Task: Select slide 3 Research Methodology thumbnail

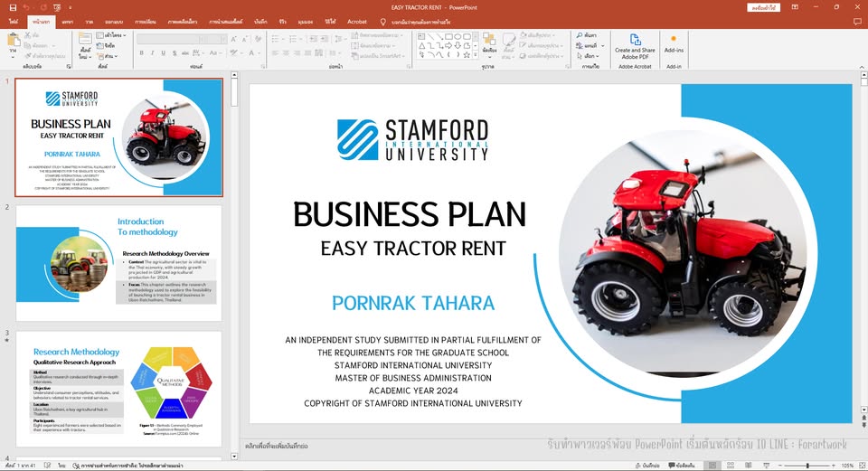Action: tap(118, 389)
